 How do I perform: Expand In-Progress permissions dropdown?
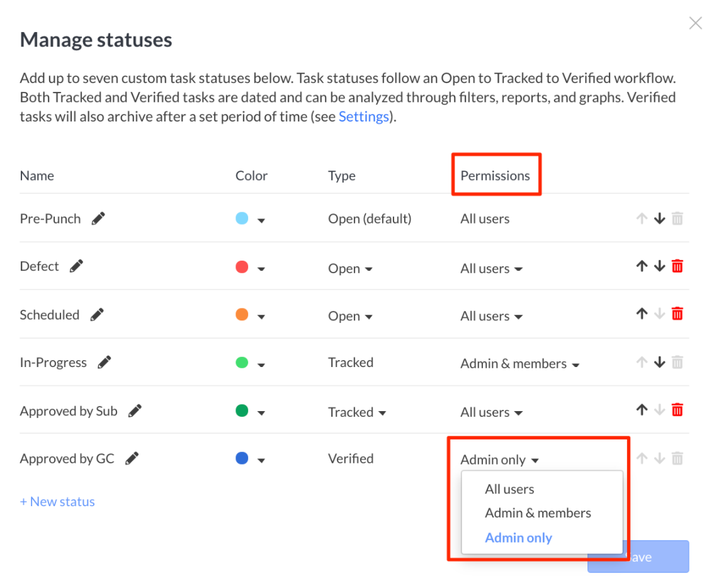(519, 364)
